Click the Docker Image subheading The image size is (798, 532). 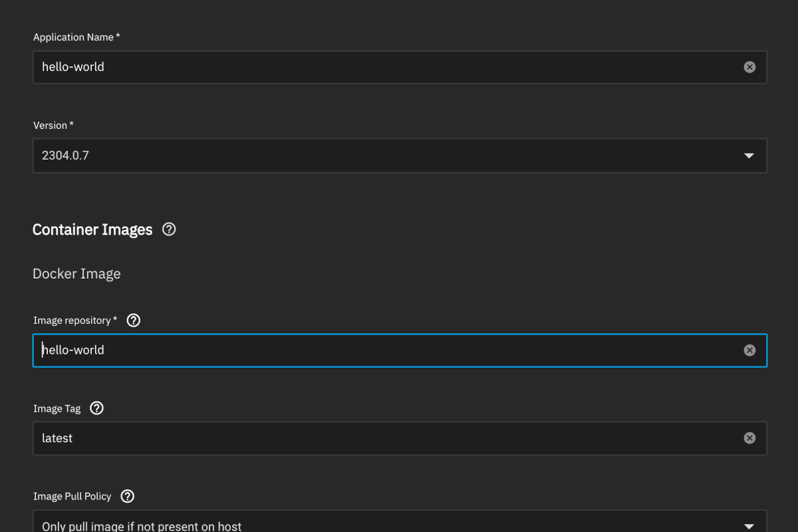point(76,274)
